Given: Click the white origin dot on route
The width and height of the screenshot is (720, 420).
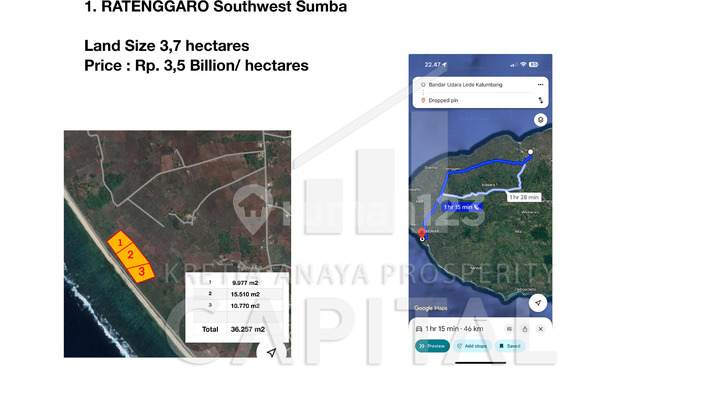Looking at the screenshot, I should [x=530, y=152].
